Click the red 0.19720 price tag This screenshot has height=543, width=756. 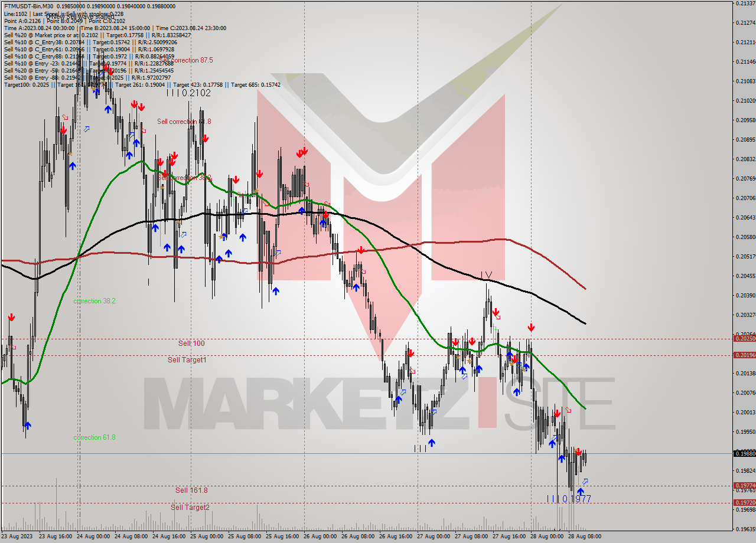744,502
